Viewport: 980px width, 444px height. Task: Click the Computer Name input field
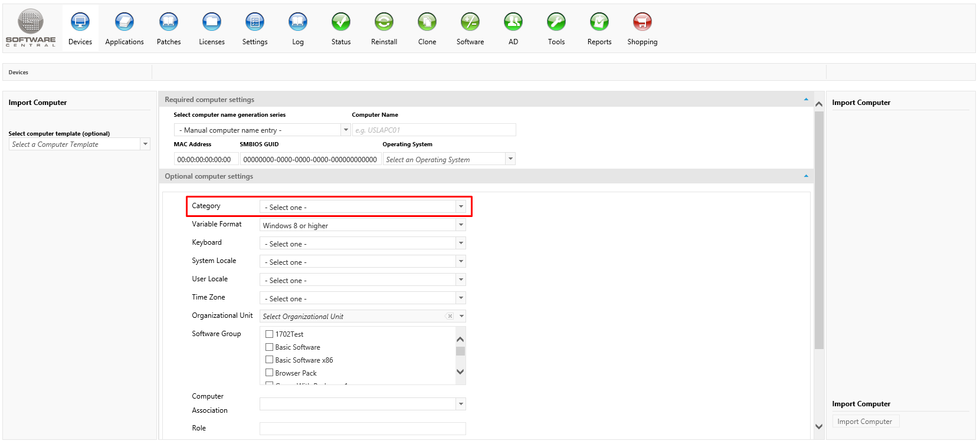434,130
